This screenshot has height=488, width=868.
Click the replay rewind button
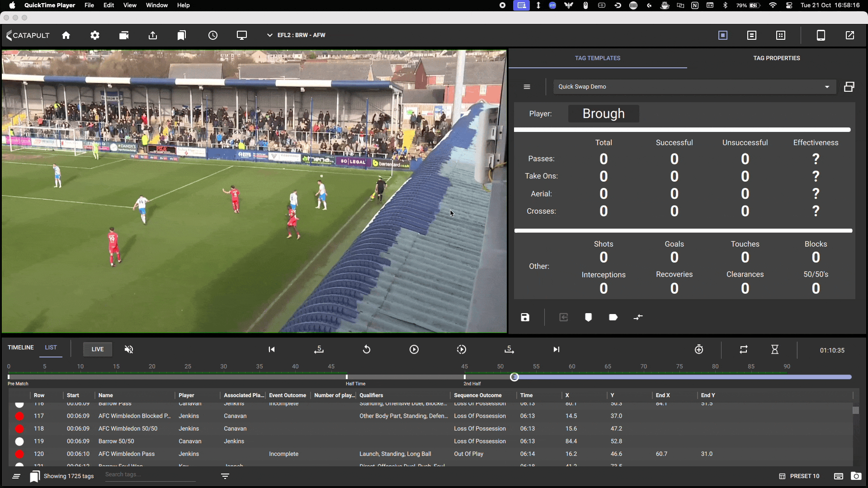click(x=367, y=349)
